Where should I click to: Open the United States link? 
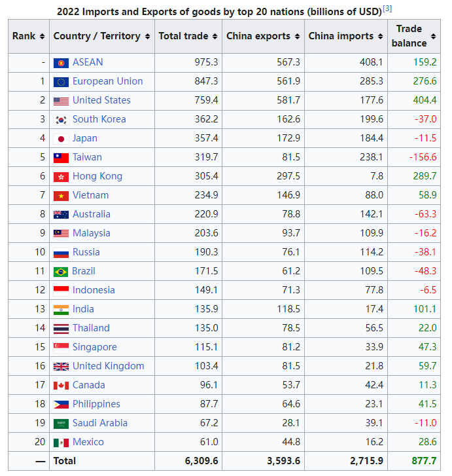point(101,100)
